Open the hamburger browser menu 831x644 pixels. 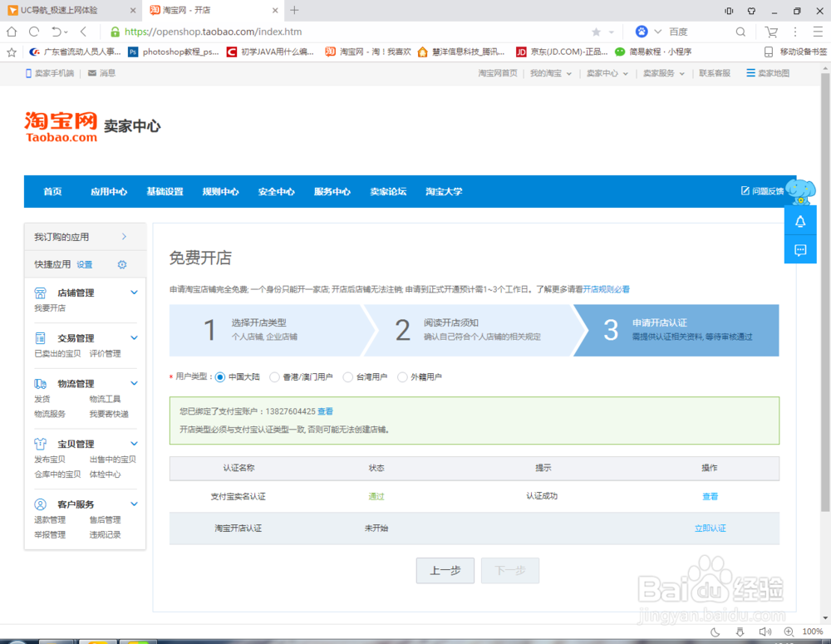click(818, 32)
